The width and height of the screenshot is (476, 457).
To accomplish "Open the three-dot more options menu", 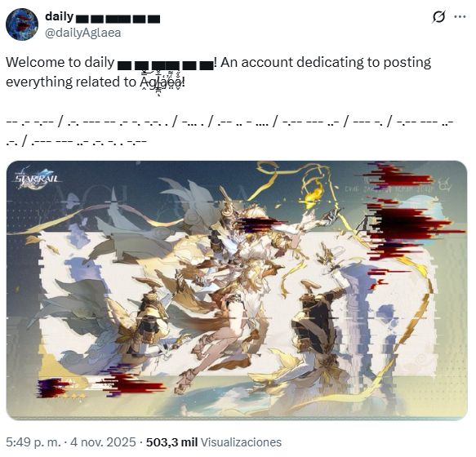I will (x=460, y=16).
